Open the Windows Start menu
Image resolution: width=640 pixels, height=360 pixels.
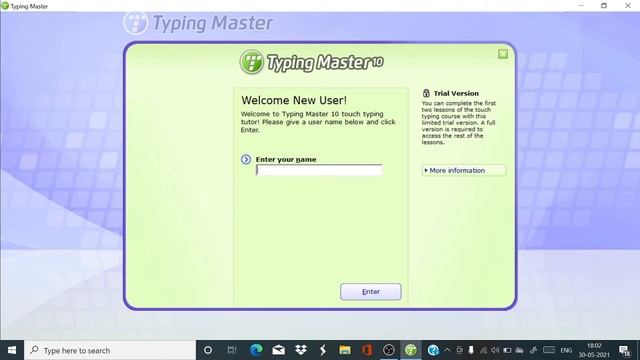tap(12, 350)
